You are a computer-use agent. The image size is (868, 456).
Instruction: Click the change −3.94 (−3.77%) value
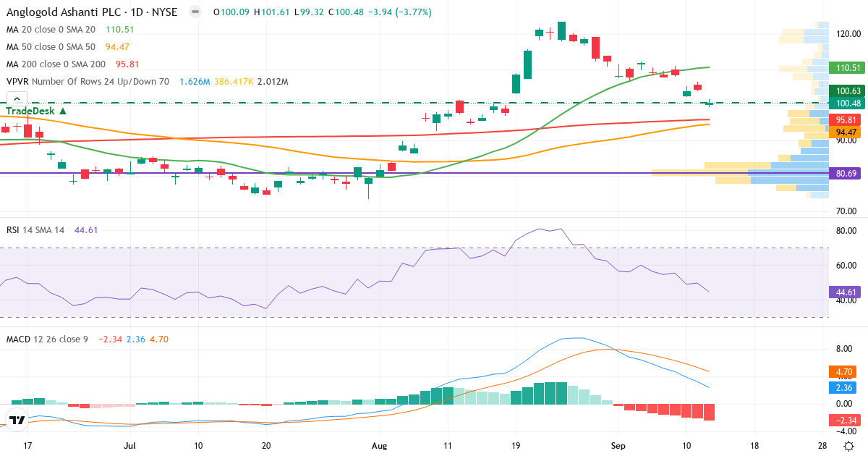tap(401, 12)
